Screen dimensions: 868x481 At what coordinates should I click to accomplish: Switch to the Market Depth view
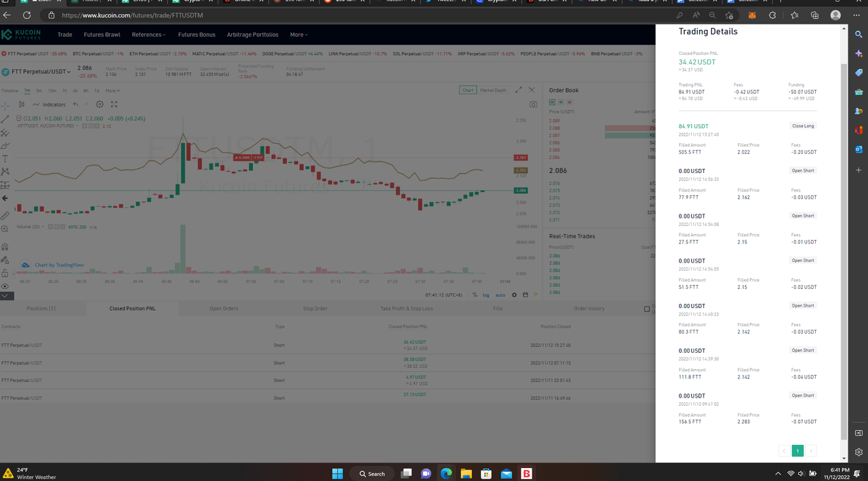[493, 90]
